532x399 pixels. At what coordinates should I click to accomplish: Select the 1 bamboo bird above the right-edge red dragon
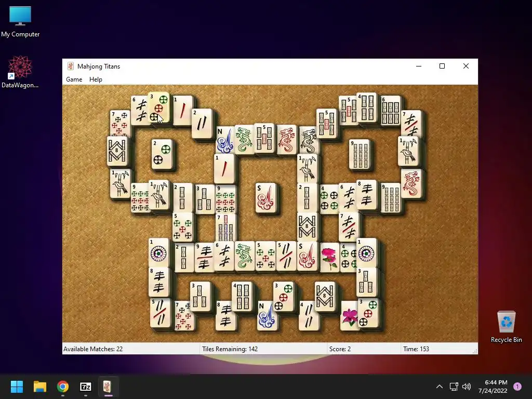[408, 151]
